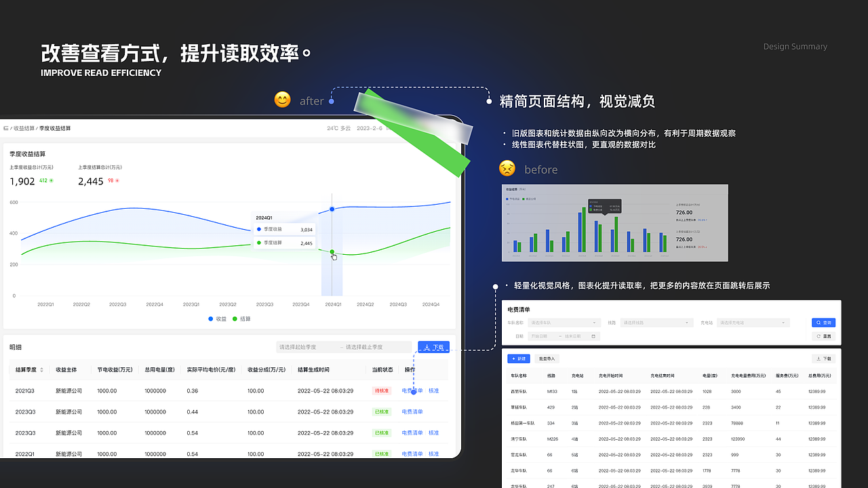Toggle the blue 收益 legend item
Screen dimensions: 868x488
click(218, 319)
